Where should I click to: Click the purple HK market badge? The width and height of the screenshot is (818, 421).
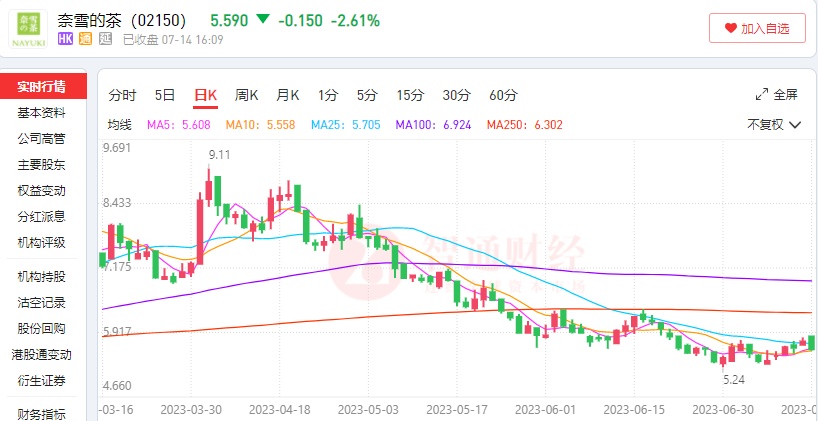coord(66,39)
